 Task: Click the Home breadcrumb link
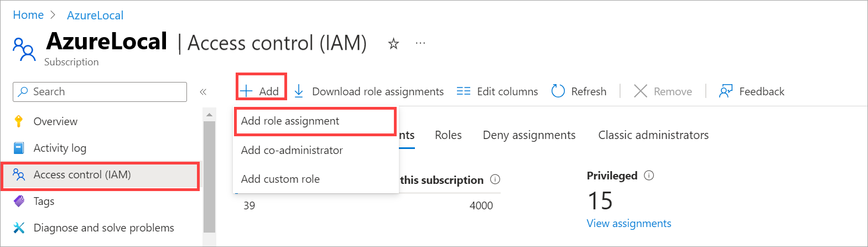(x=28, y=15)
